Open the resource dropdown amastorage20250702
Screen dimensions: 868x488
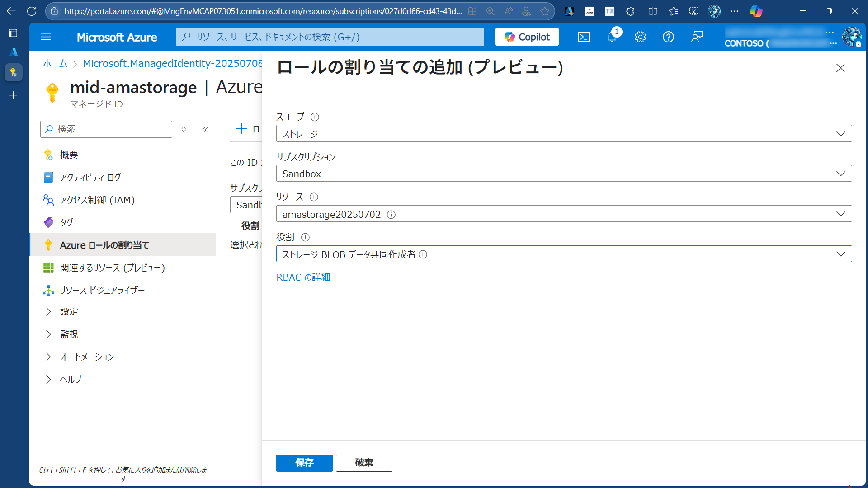pos(564,214)
